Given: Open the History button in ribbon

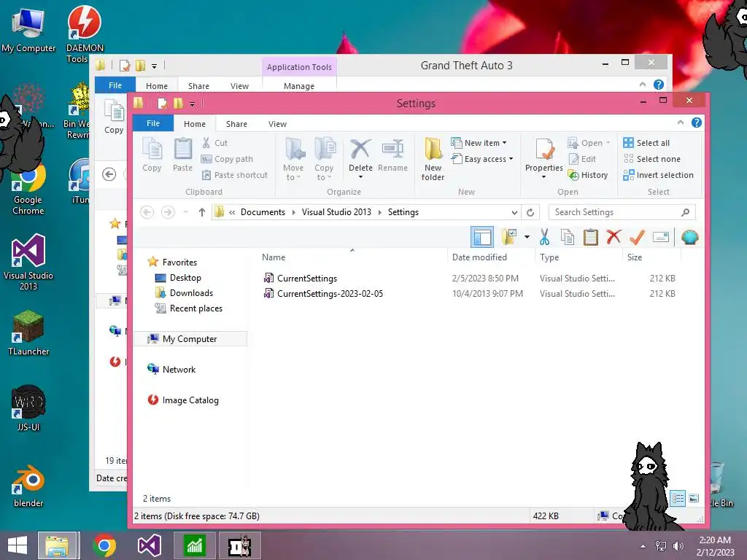Looking at the screenshot, I should (587, 175).
